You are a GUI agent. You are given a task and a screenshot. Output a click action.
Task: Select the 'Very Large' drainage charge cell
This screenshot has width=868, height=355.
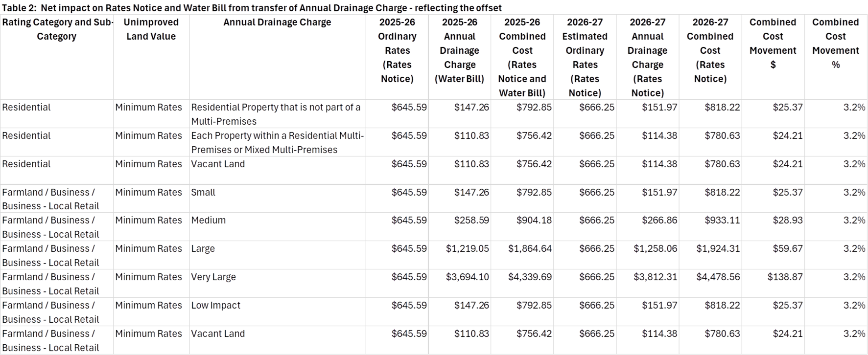click(213, 277)
